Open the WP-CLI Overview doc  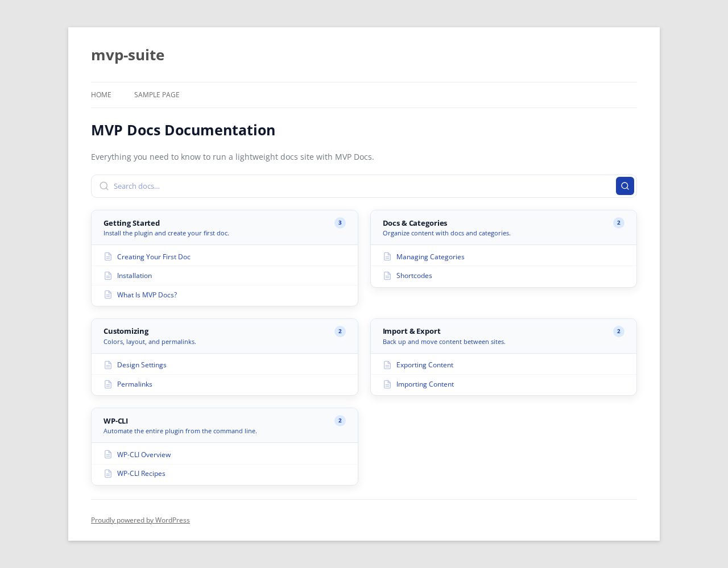(x=144, y=455)
